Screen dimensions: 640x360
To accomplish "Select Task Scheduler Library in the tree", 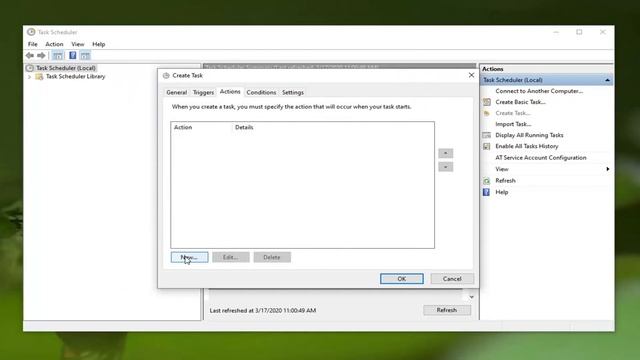I will (x=76, y=77).
